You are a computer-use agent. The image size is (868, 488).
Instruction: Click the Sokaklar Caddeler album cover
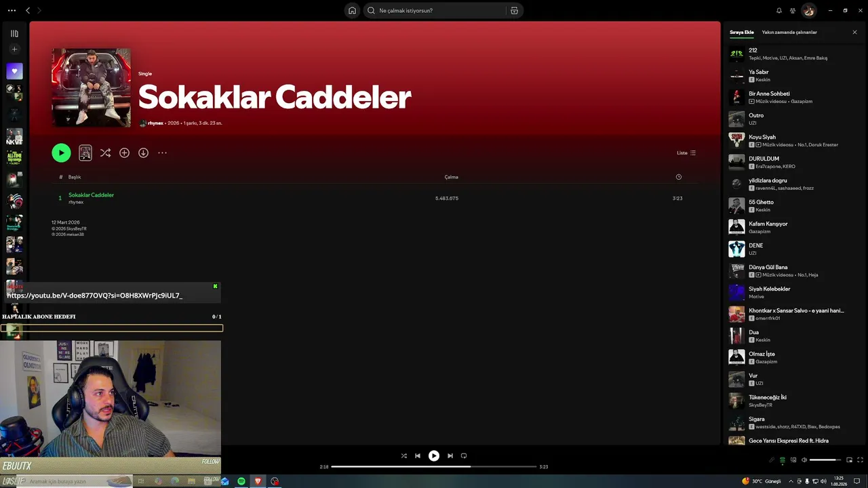92,87
